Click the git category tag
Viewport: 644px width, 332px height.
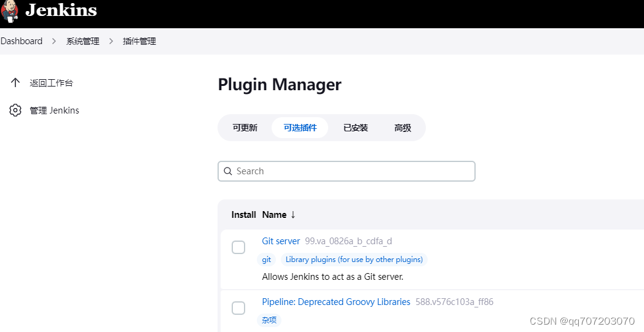point(267,260)
